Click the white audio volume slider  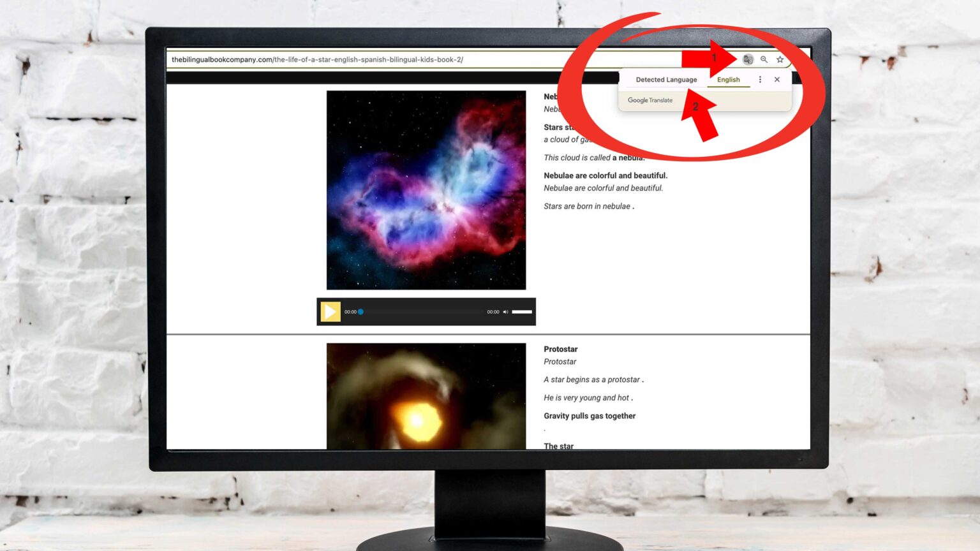click(522, 312)
